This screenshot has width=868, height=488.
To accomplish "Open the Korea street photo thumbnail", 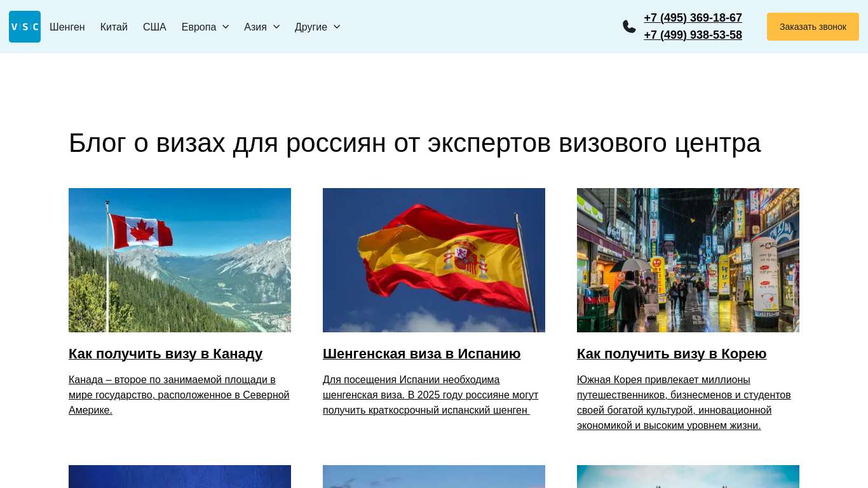I will tap(688, 260).
